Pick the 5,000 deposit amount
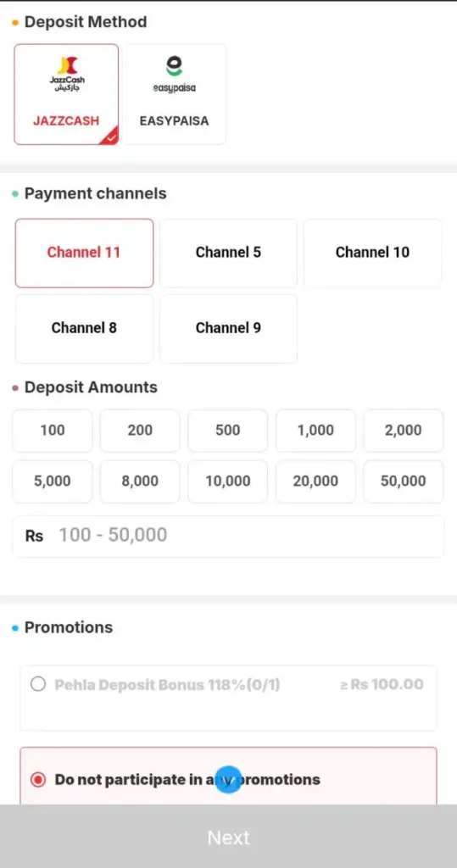The width and height of the screenshot is (457, 868). (x=53, y=481)
